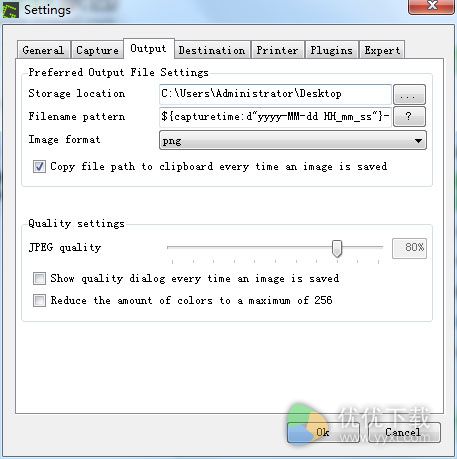Open the png Image format combo box
The width and height of the screenshot is (457, 459).
(x=293, y=140)
